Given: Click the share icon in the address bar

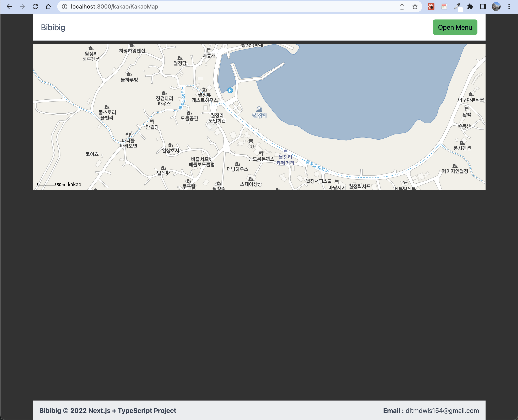Looking at the screenshot, I should pyautogui.click(x=402, y=6).
